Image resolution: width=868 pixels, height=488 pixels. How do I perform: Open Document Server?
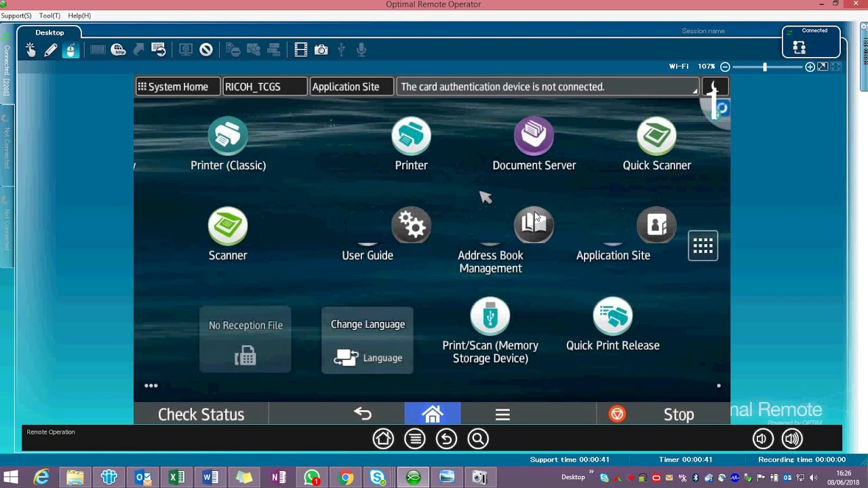(534, 136)
